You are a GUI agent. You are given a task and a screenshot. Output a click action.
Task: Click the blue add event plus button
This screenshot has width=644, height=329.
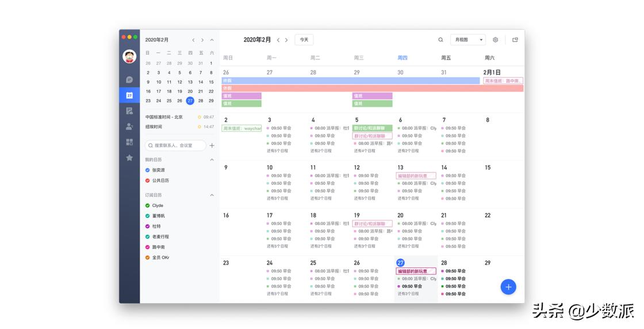(x=508, y=287)
